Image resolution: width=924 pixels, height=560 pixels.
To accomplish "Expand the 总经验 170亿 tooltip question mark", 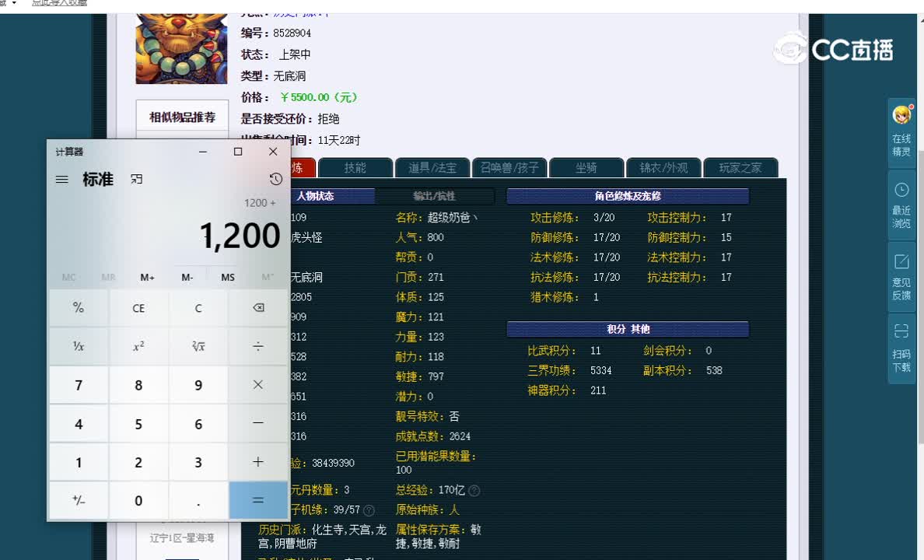I will pos(475,490).
